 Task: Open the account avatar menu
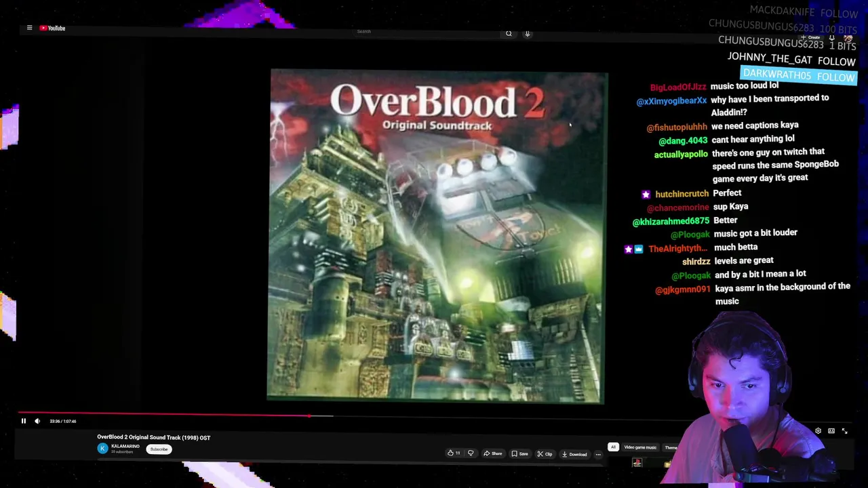[848, 38]
